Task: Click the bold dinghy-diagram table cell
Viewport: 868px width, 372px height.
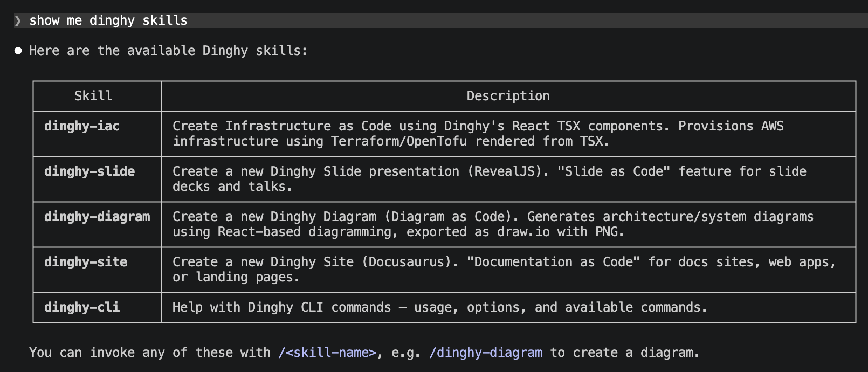Action: [97, 217]
